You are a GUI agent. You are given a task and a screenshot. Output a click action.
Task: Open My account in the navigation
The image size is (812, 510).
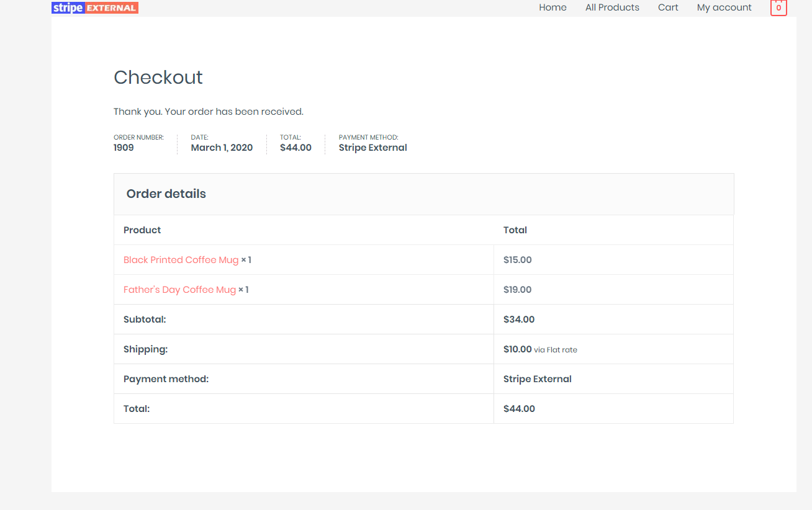(x=724, y=7)
